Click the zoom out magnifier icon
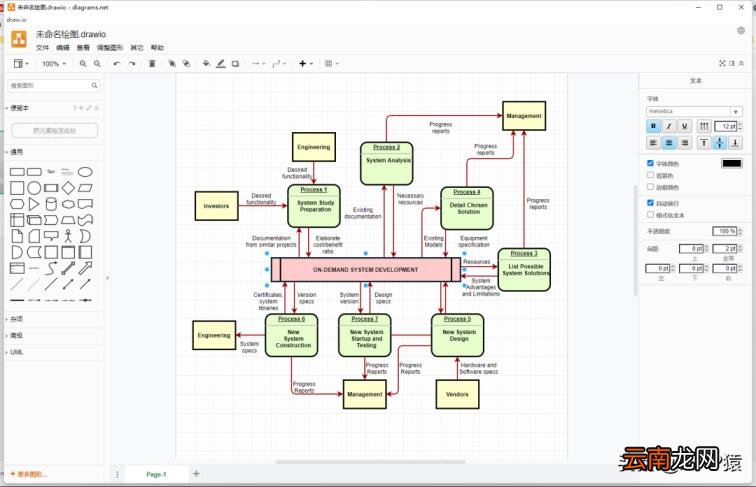756x487 pixels. pos(97,64)
